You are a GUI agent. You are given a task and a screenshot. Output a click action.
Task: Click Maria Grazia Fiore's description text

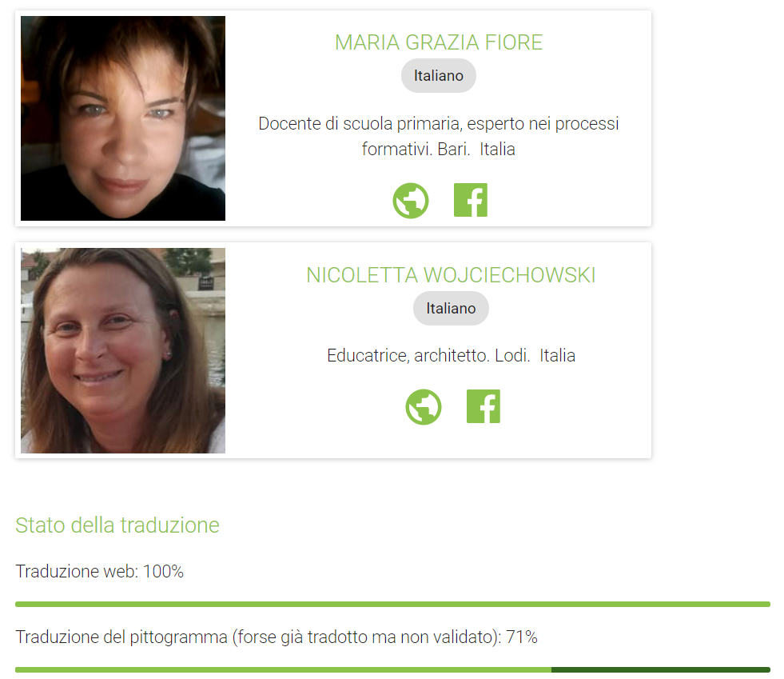pos(439,136)
